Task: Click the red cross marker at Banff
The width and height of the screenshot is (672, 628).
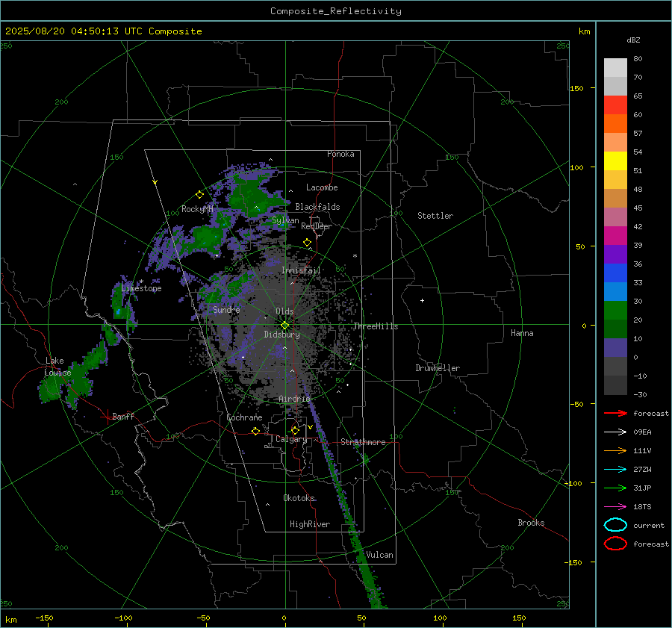Action: [x=107, y=417]
